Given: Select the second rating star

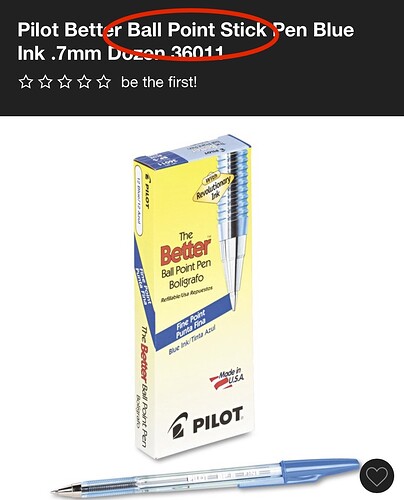Looking at the screenshot, I should tap(45, 82).
